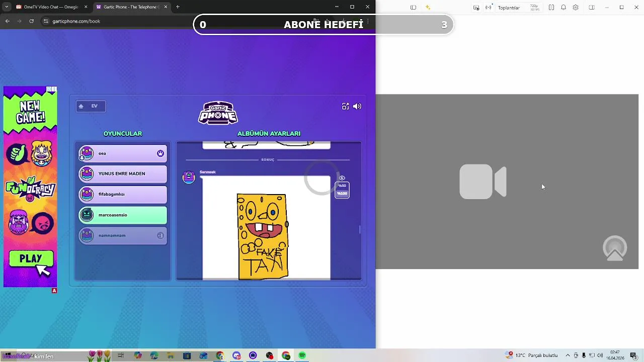
Task: Mute the Gartic Phone sound speaker icon
Action: point(357,106)
